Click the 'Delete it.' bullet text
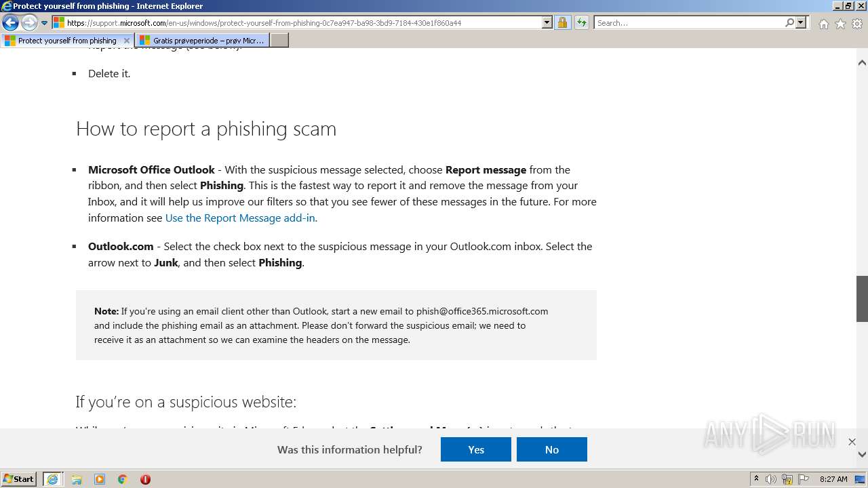868x488 pixels. (109, 73)
